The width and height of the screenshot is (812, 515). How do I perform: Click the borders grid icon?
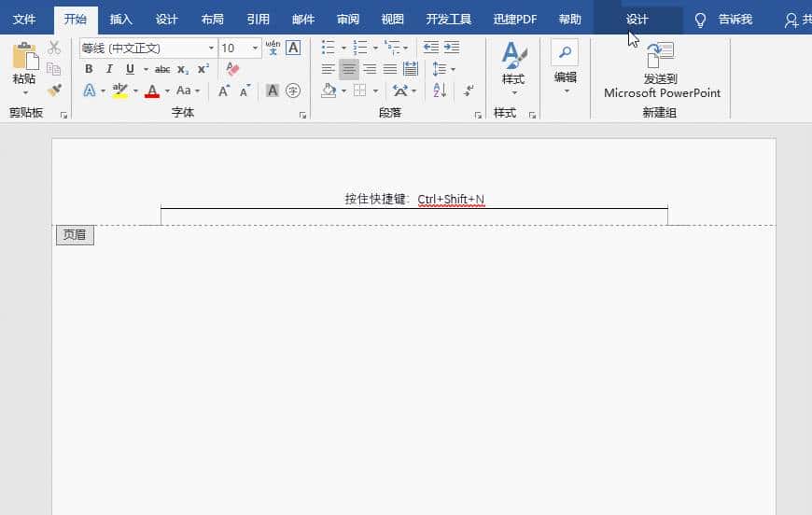coord(360,90)
